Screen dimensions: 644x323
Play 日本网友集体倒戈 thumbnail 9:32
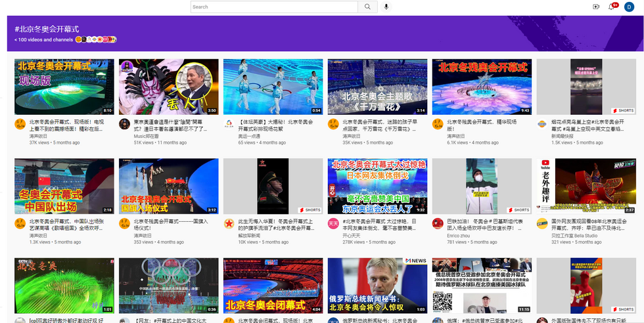(x=377, y=186)
